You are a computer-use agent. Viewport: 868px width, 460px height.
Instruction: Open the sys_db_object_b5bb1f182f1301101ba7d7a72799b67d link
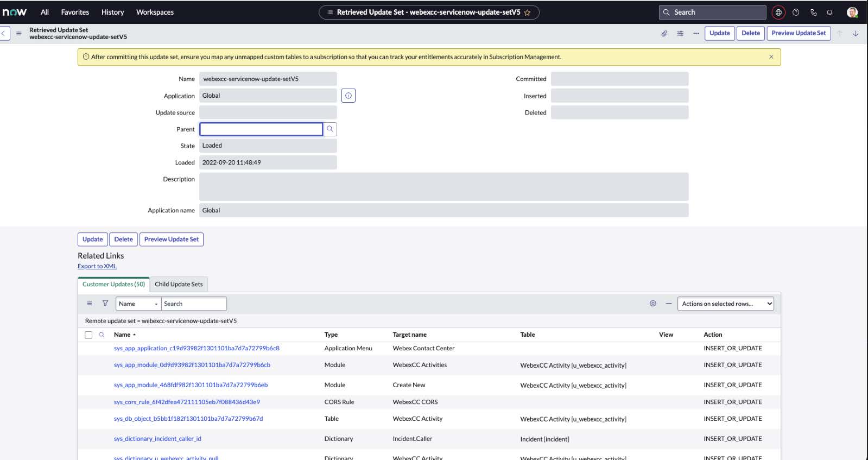[x=188, y=419]
